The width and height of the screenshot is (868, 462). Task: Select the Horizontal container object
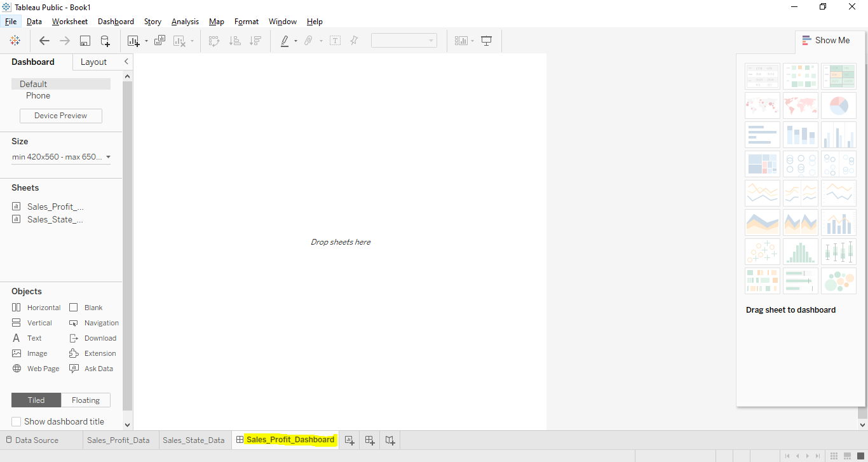[x=36, y=308]
